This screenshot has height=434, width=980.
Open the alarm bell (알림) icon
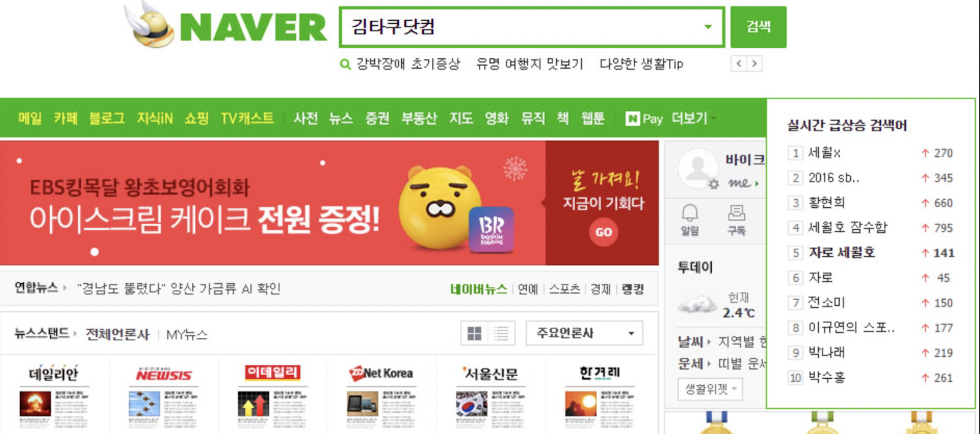pos(690,219)
